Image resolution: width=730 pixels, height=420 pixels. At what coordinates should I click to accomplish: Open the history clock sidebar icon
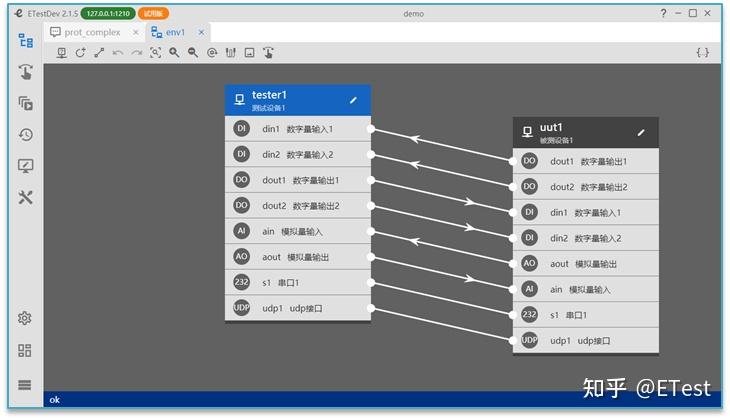pos(26,135)
